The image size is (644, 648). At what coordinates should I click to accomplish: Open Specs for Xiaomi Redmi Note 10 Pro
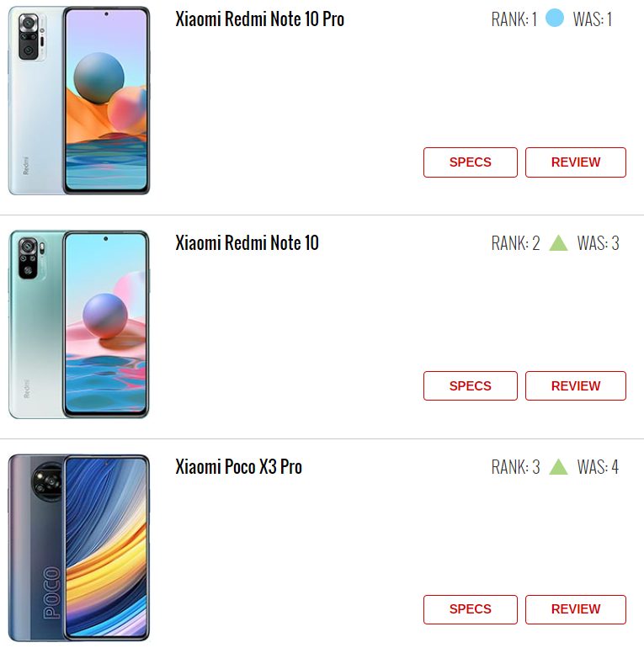coord(471,162)
